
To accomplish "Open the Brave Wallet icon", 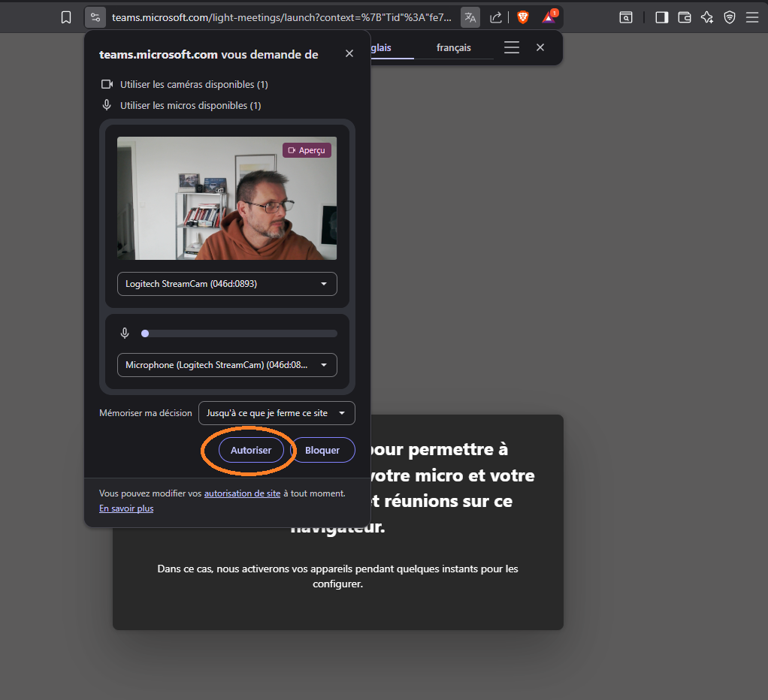I will [x=684, y=17].
